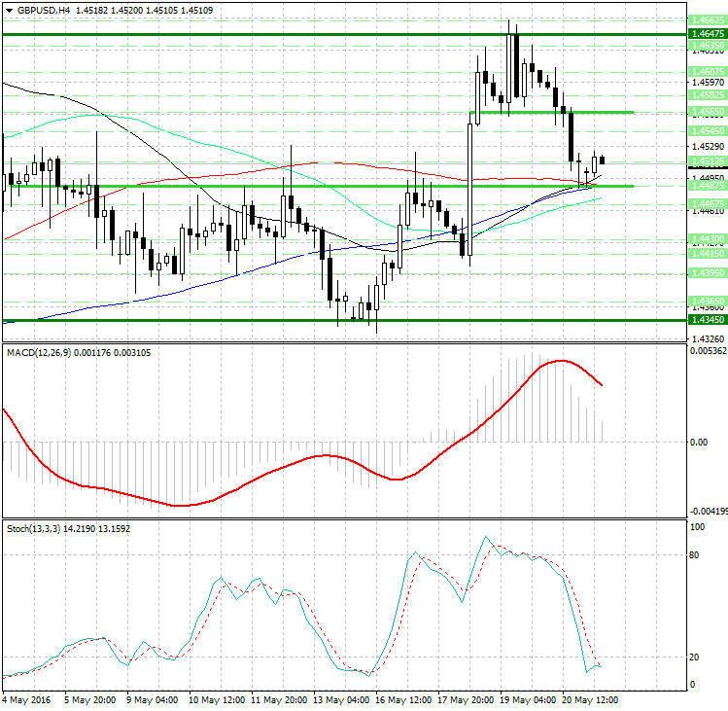This screenshot has height=711, width=728.
Task: Select the 1.43450 support price label
Action: coord(706,319)
